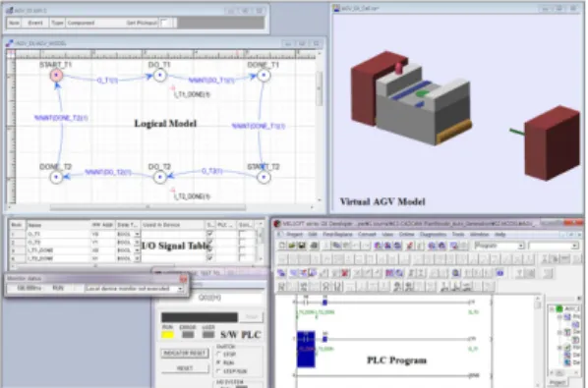Toggle S checkbox for I_T2_DONE signal row
The height and width of the screenshot is (388, 588).
click(x=209, y=258)
